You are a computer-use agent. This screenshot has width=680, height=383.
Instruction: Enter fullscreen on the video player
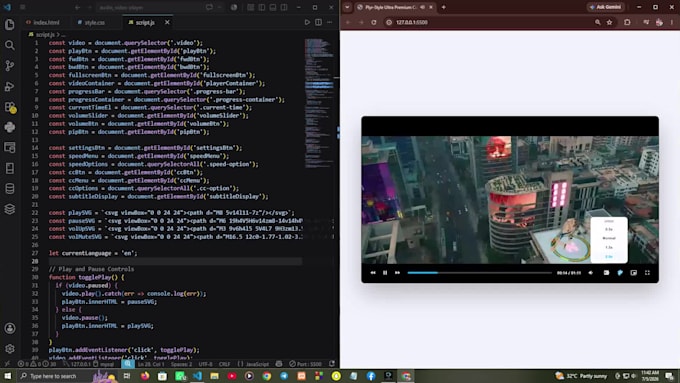tap(647, 273)
